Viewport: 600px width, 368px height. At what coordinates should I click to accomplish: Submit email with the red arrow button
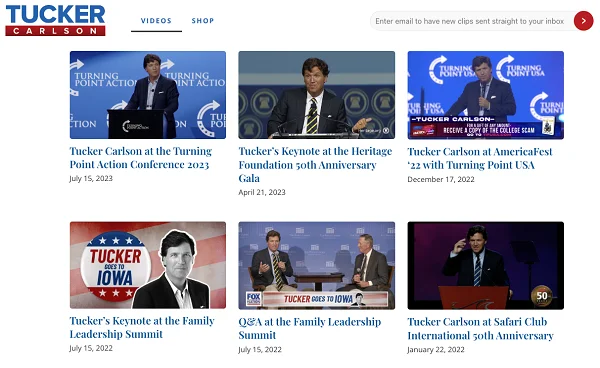click(583, 21)
